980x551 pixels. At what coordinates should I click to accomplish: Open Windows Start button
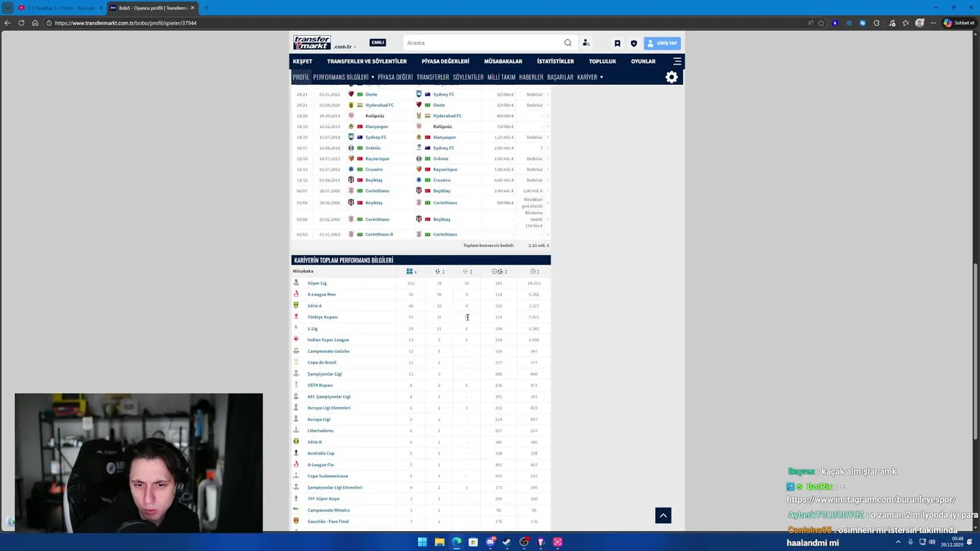(422, 542)
